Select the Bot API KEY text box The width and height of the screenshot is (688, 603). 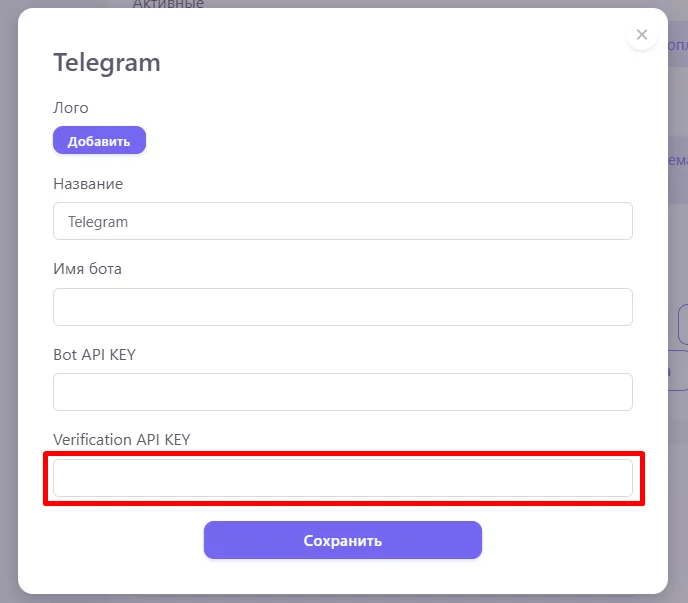[x=343, y=392]
